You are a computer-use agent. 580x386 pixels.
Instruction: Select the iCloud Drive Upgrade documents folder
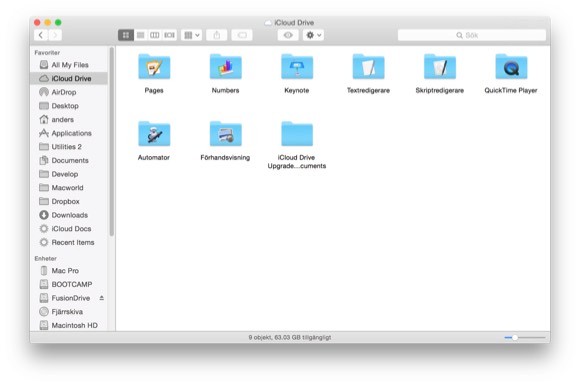[x=297, y=134]
